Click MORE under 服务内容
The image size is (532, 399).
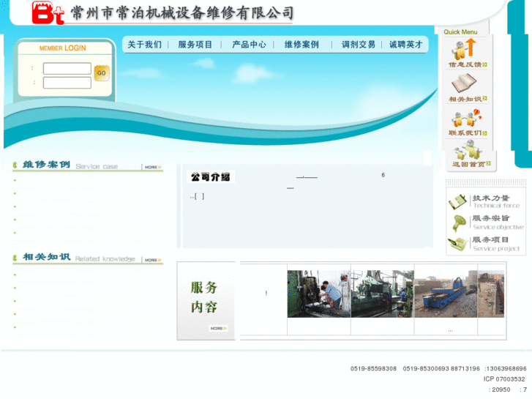click(x=218, y=329)
